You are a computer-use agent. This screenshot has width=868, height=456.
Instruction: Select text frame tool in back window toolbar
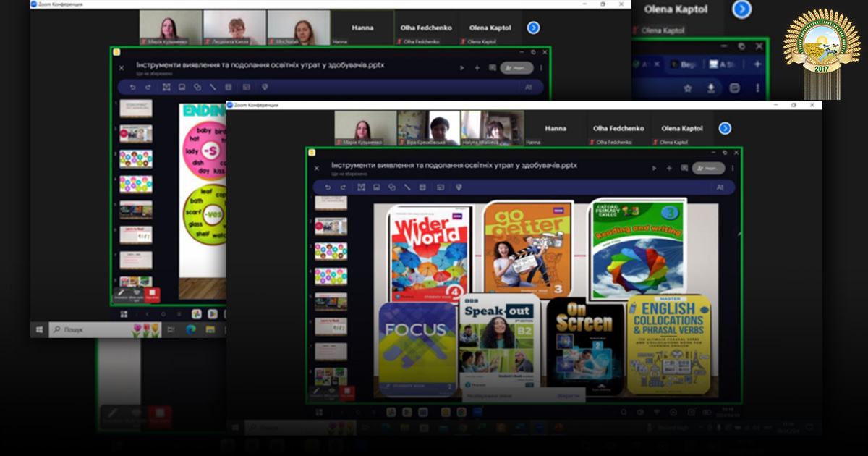[x=166, y=88]
